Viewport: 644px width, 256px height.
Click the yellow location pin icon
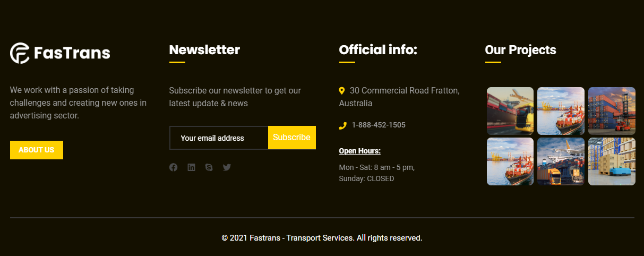coord(342,91)
